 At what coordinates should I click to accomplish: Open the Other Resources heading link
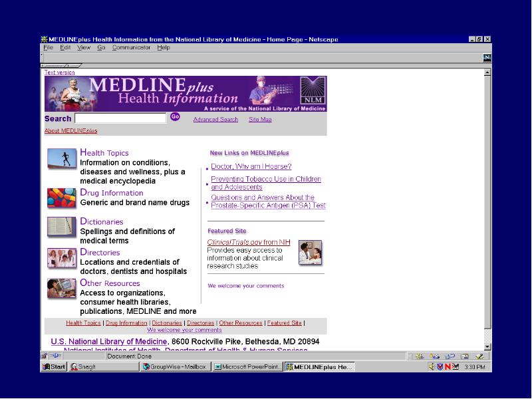110,283
